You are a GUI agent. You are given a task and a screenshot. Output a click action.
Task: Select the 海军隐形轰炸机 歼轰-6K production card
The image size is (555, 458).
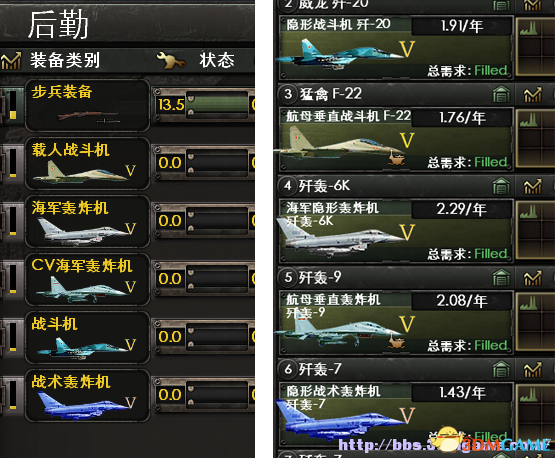(x=396, y=231)
